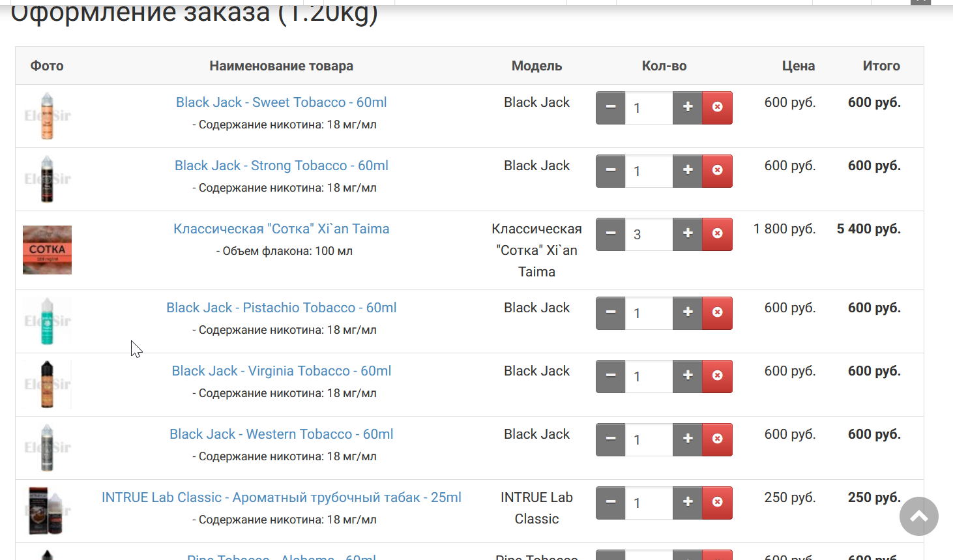Remove Black Jack Western Tobacco from order

(x=718, y=439)
